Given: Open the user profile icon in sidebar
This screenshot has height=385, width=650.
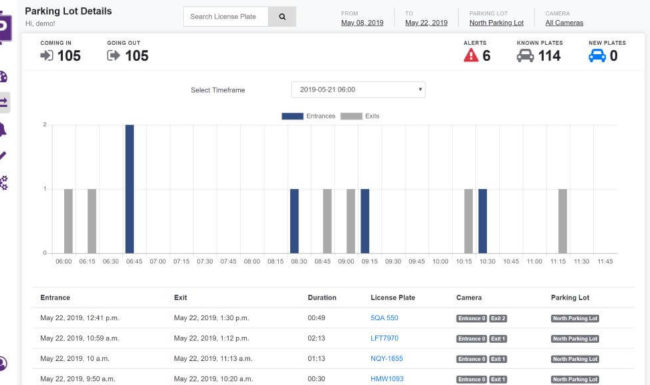Looking at the screenshot, I should click(3, 363).
